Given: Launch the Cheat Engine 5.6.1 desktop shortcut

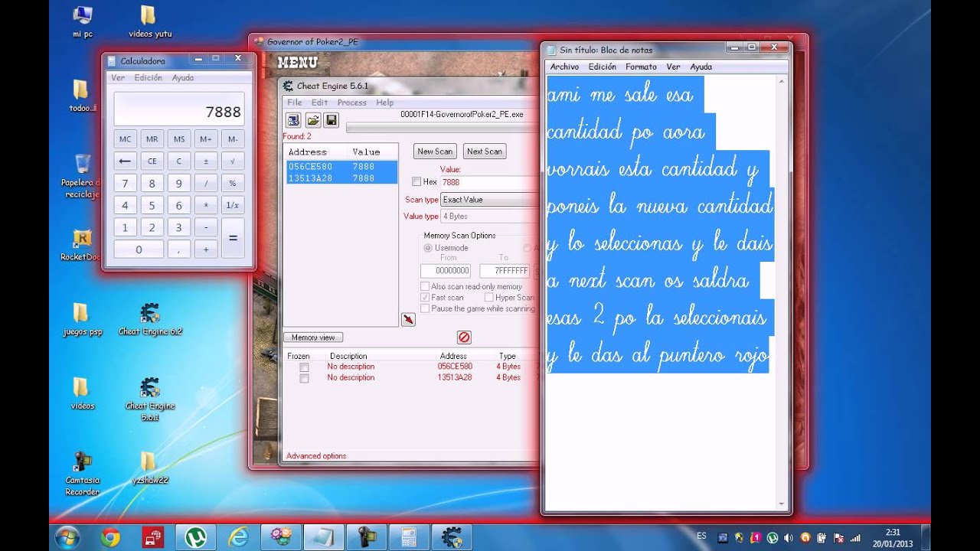Looking at the screenshot, I should point(150,399).
